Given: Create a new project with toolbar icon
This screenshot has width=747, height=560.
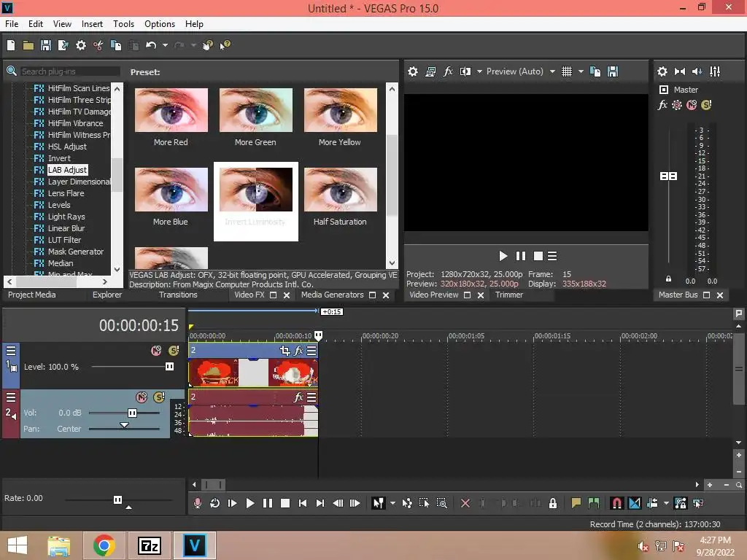Looking at the screenshot, I should point(11,45).
